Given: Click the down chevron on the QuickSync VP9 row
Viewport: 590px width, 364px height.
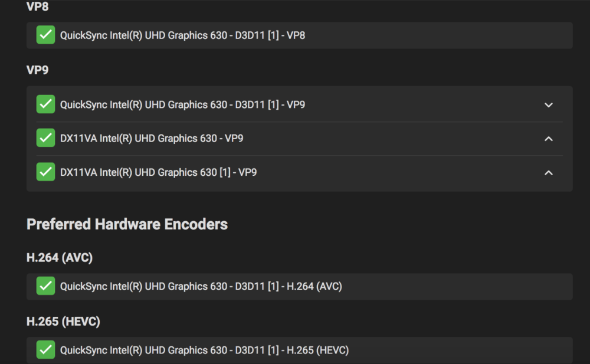Looking at the screenshot, I should click(x=549, y=105).
